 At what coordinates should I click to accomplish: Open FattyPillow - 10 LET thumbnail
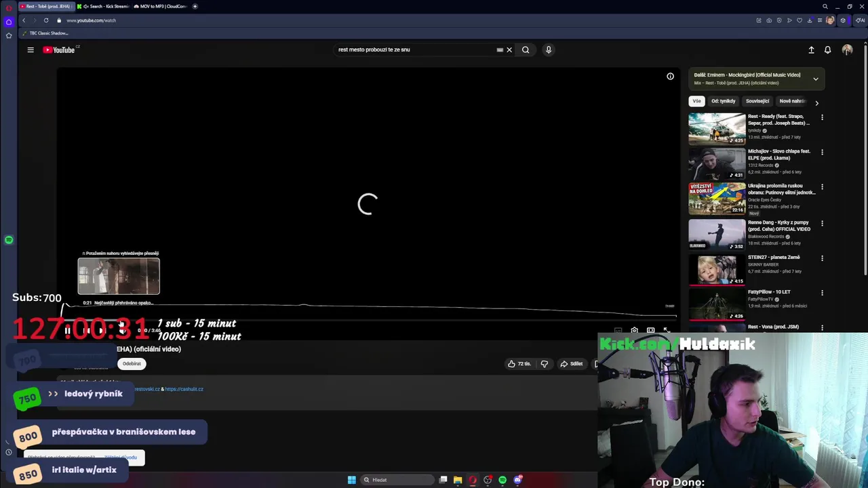717,304
